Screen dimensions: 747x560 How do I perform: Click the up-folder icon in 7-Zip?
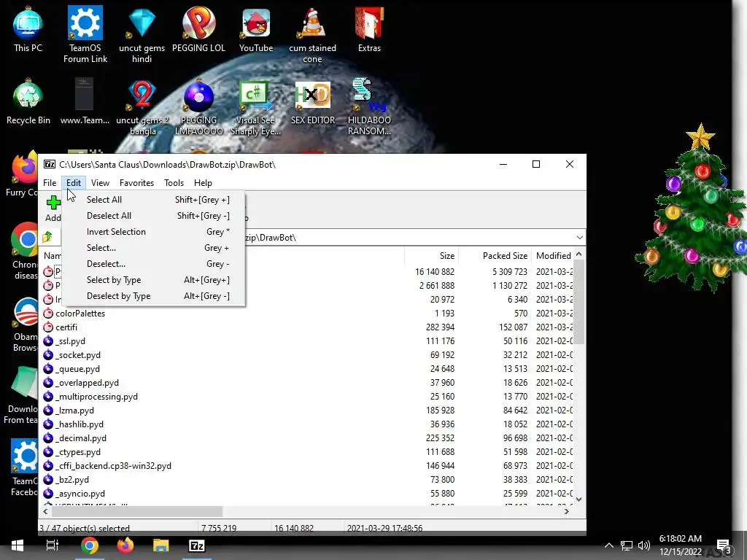point(47,237)
